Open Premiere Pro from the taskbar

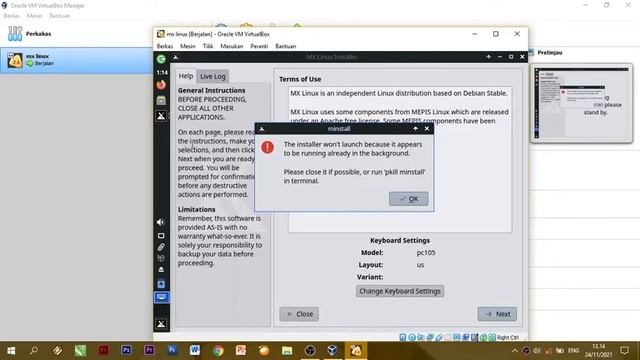click(x=149, y=351)
